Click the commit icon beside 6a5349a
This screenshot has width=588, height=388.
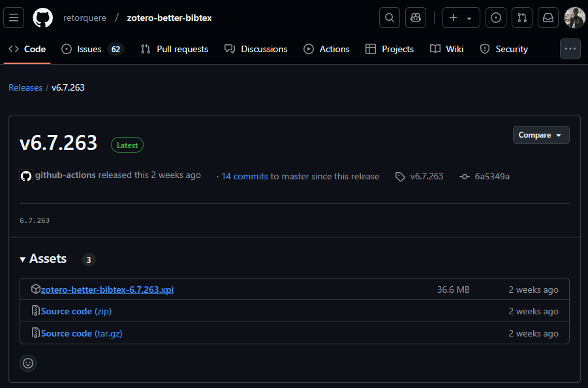click(x=464, y=177)
